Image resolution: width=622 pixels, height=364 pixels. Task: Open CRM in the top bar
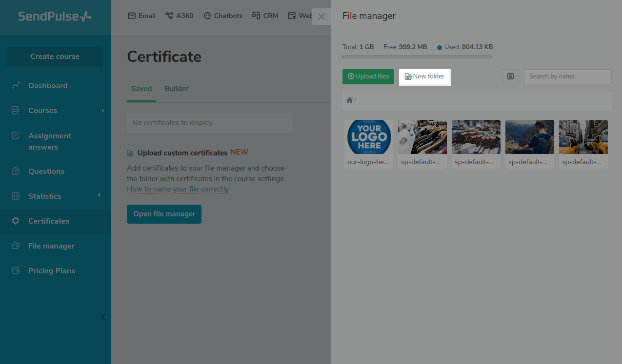pyautogui.click(x=265, y=16)
